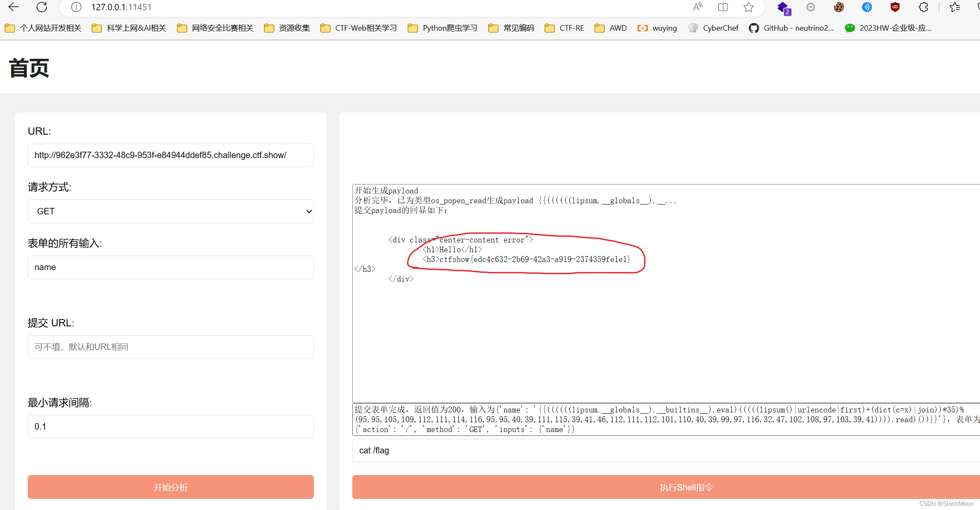
Task: Open the favorites list icon
Action: point(955,7)
